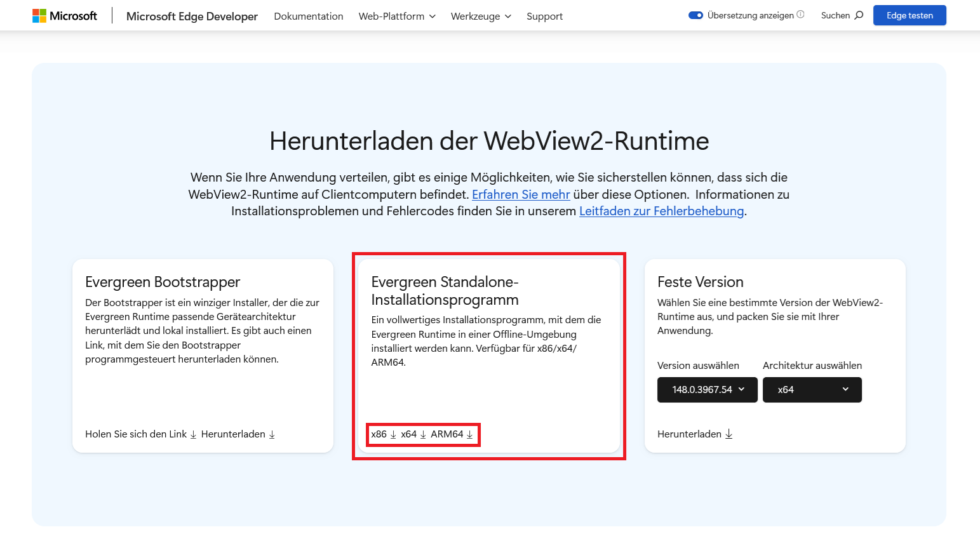Click the Feste Version heading
Viewport: 980px width, 560px height.
click(701, 282)
